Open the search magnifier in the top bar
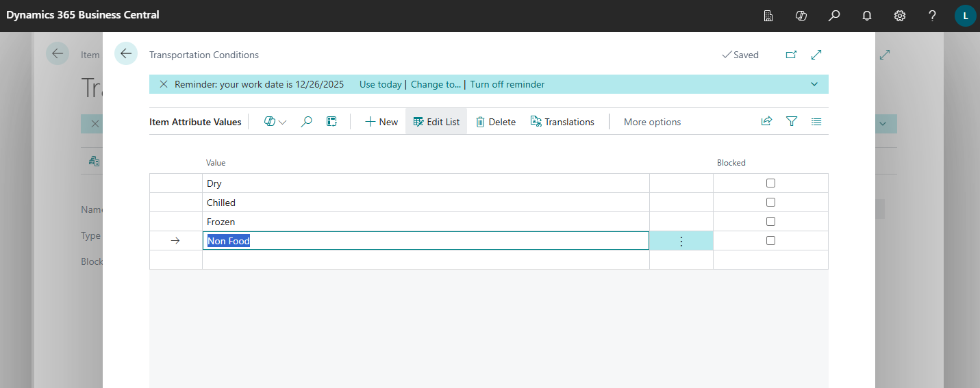 click(833, 16)
